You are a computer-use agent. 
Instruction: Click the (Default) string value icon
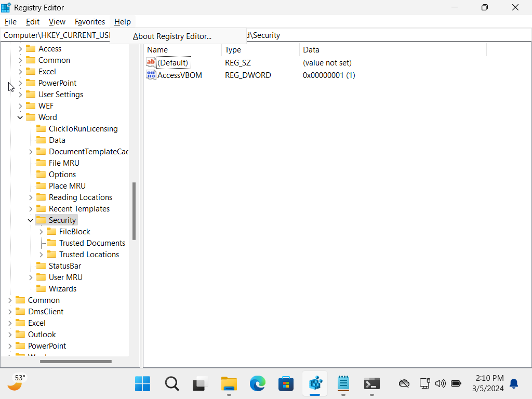tap(151, 62)
